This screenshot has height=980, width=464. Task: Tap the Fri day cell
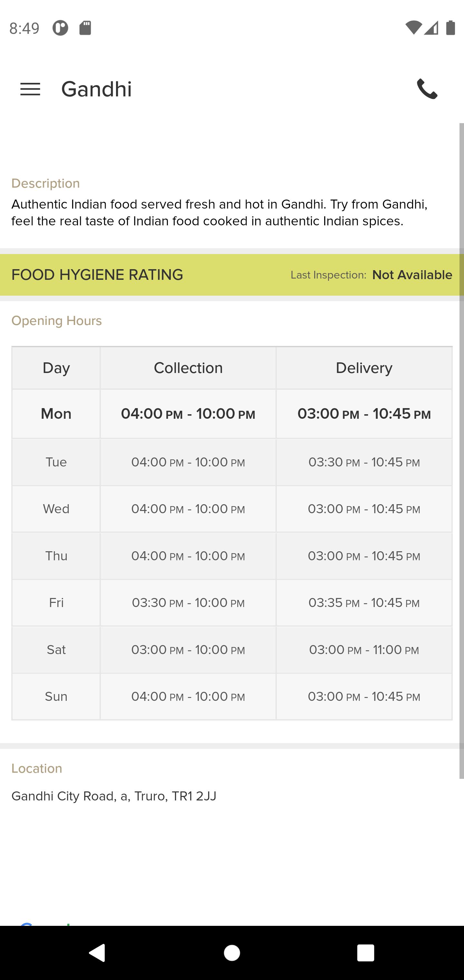point(56,603)
